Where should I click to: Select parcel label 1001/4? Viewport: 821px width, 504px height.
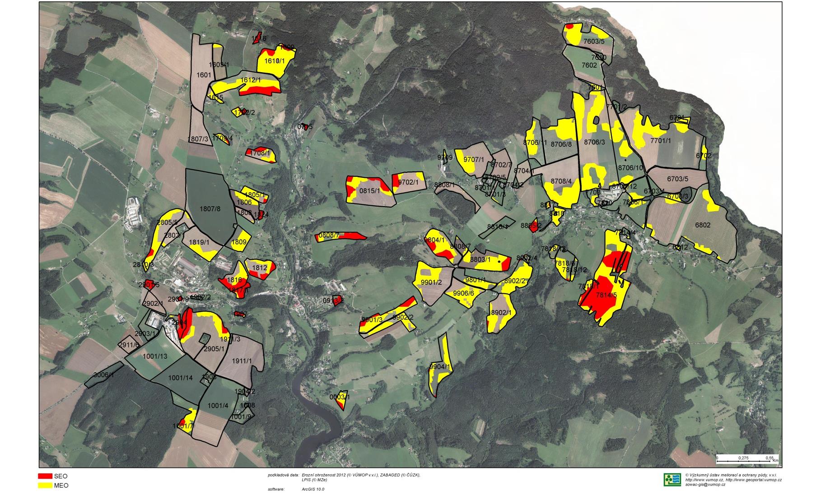coord(218,406)
